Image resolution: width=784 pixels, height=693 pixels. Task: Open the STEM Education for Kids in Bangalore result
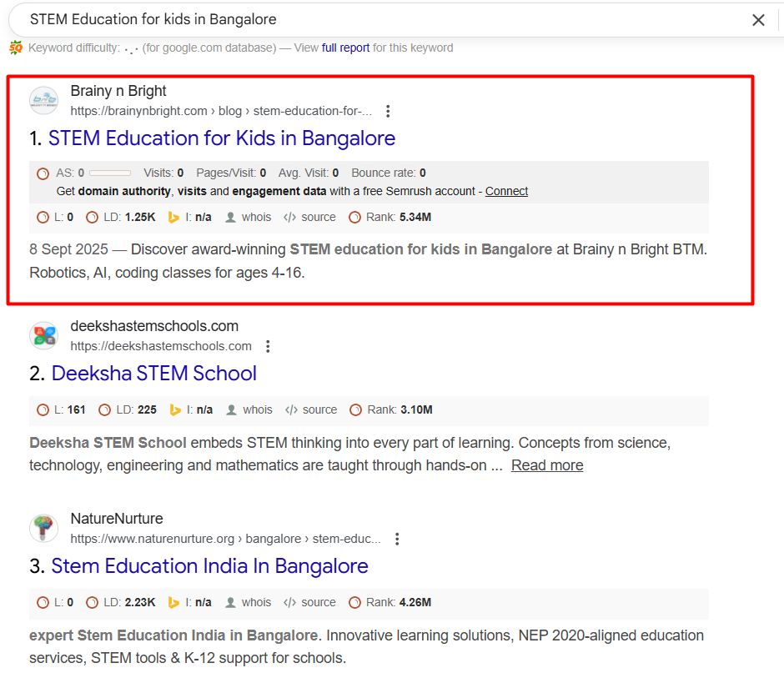click(221, 138)
